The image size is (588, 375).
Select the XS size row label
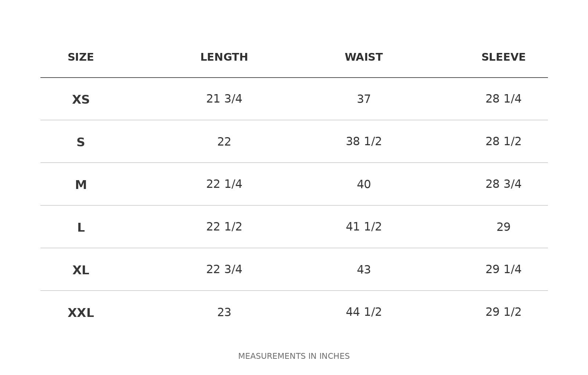[x=81, y=100]
